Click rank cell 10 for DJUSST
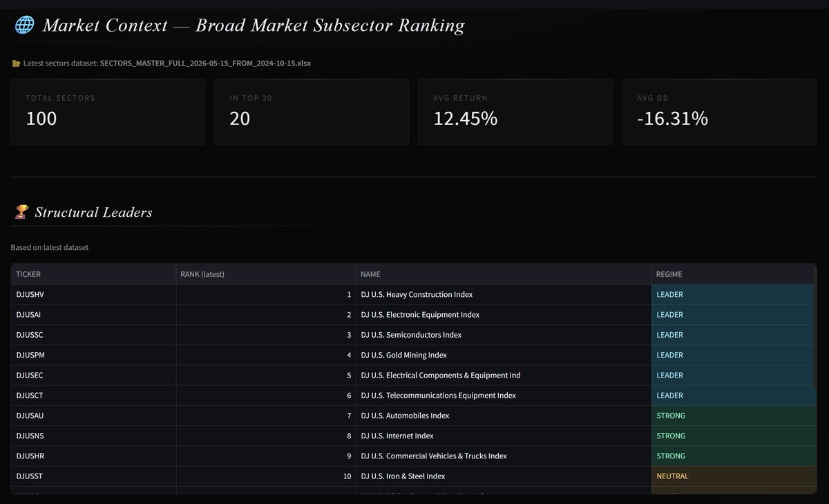 (x=266, y=476)
